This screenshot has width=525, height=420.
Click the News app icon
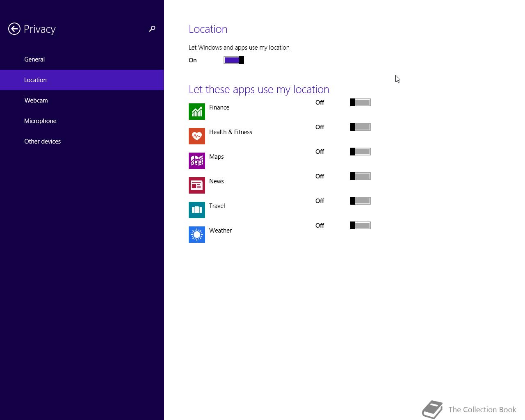197,185
